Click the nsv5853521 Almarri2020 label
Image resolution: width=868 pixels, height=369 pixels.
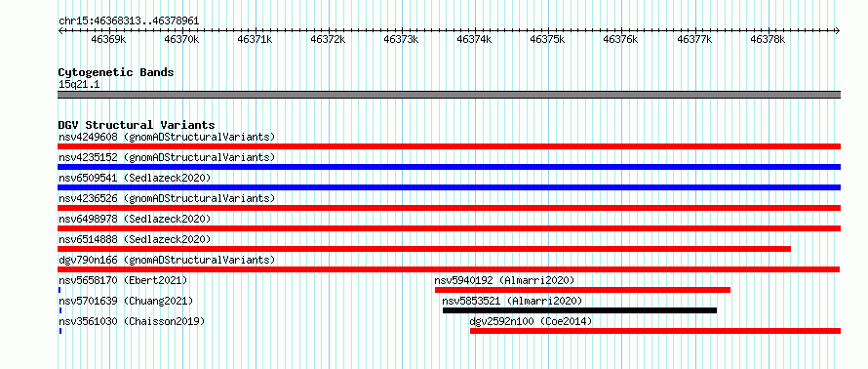coord(512,301)
